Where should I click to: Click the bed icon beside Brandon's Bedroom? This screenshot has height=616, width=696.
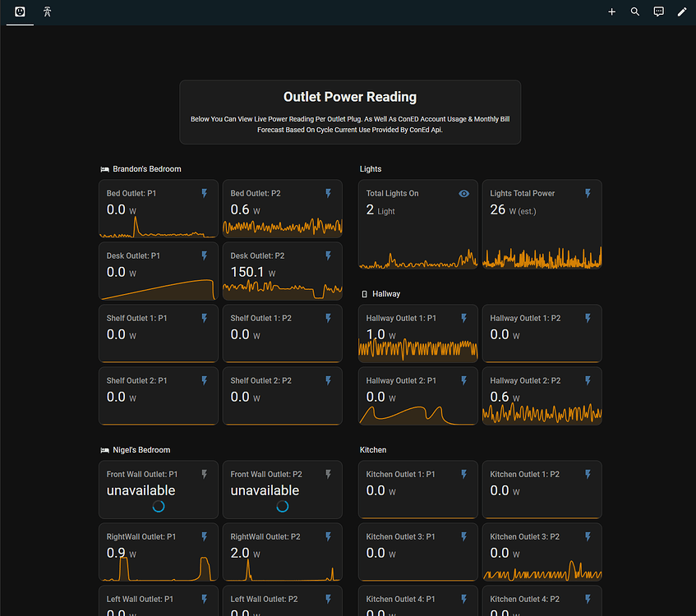103,169
